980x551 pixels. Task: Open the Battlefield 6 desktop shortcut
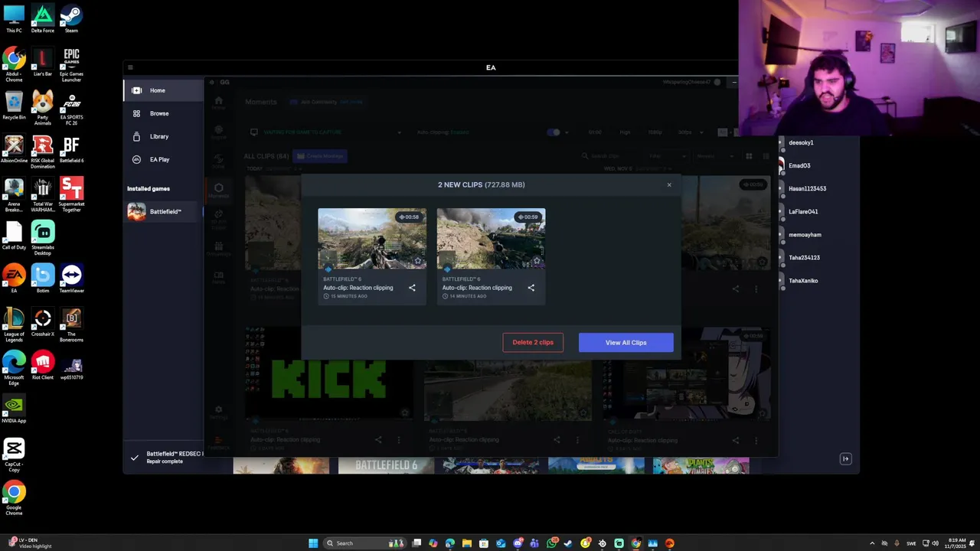[71, 150]
